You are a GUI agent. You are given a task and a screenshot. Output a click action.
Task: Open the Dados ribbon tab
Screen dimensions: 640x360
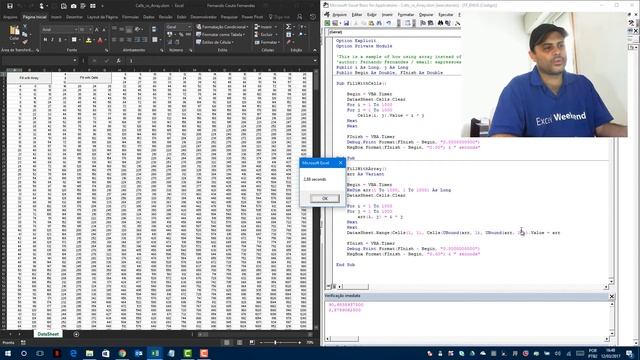pyautogui.click(x=149, y=17)
